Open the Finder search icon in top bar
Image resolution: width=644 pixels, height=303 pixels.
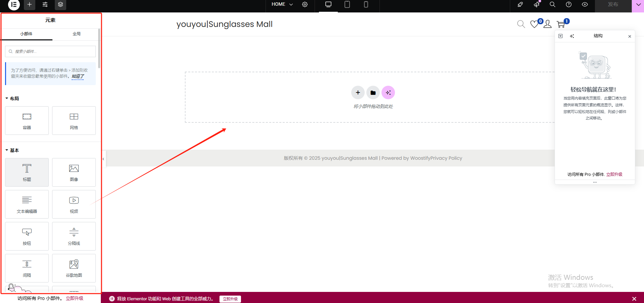[552, 5]
